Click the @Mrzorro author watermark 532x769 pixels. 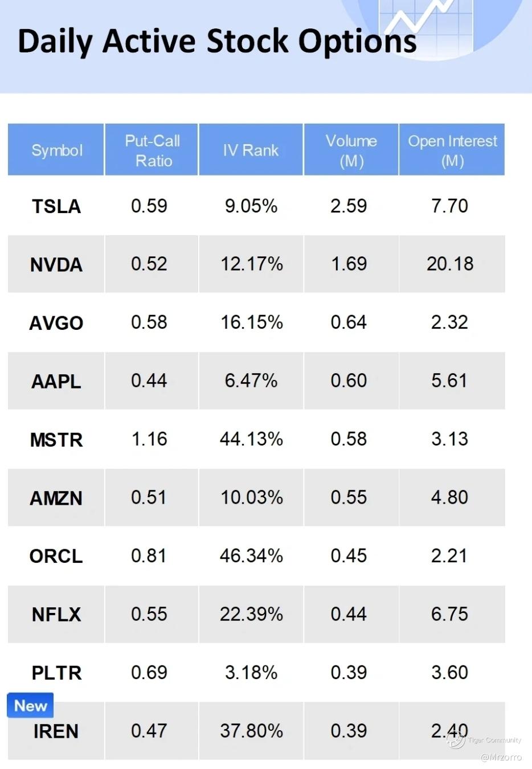501,757
